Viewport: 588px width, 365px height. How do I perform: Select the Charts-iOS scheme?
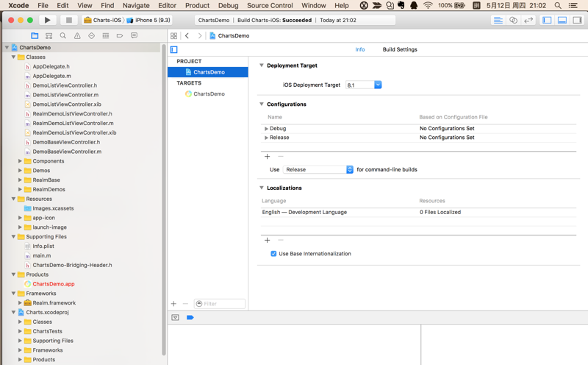tap(102, 21)
